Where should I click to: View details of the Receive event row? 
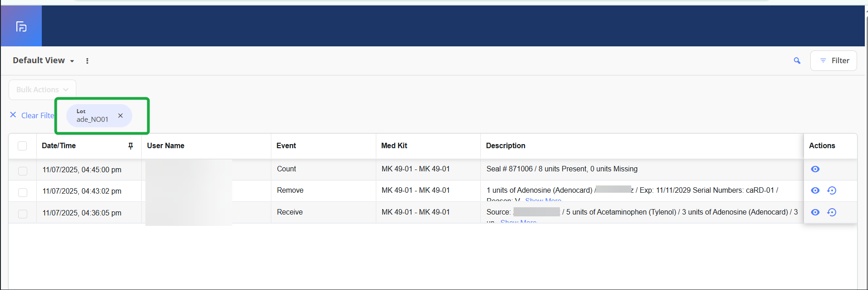click(x=815, y=212)
